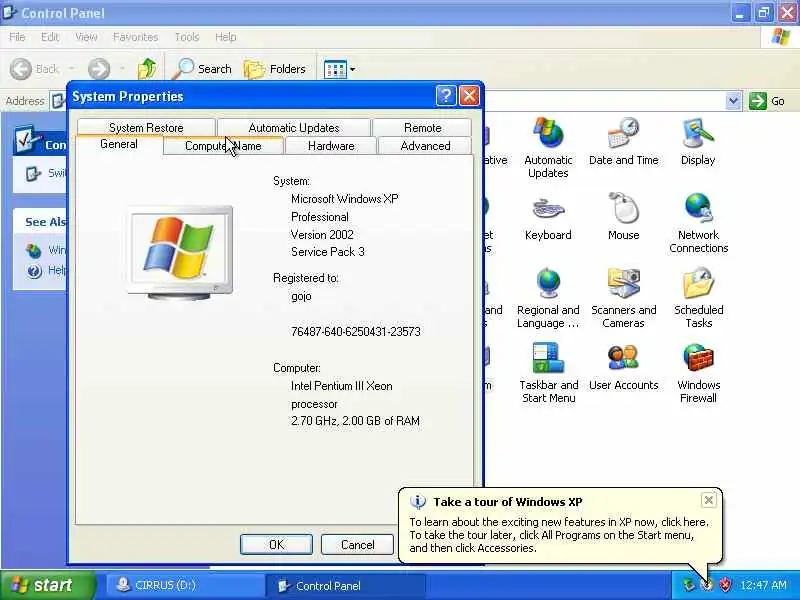Click the red security shield tray icon

[725, 585]
